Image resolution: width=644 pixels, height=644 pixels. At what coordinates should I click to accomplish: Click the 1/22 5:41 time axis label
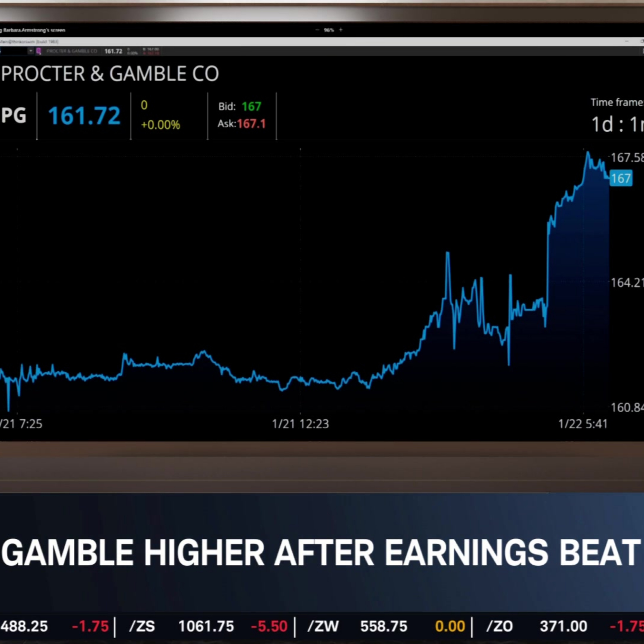pos(583,424)
